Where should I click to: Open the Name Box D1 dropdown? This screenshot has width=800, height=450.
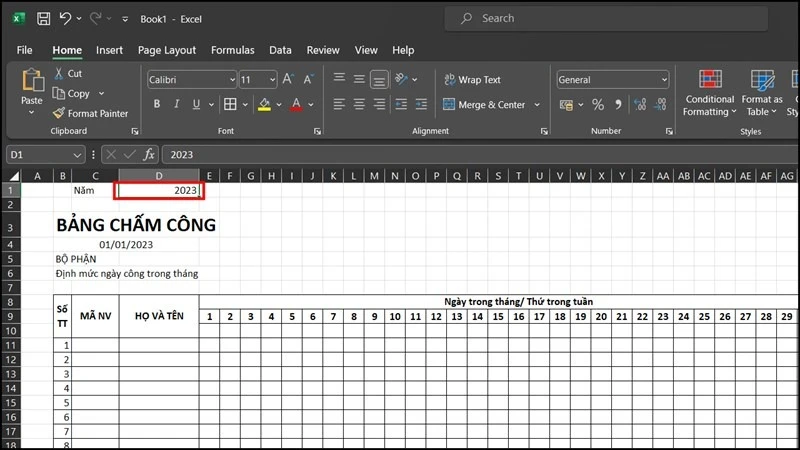click(x=77, y=155)
